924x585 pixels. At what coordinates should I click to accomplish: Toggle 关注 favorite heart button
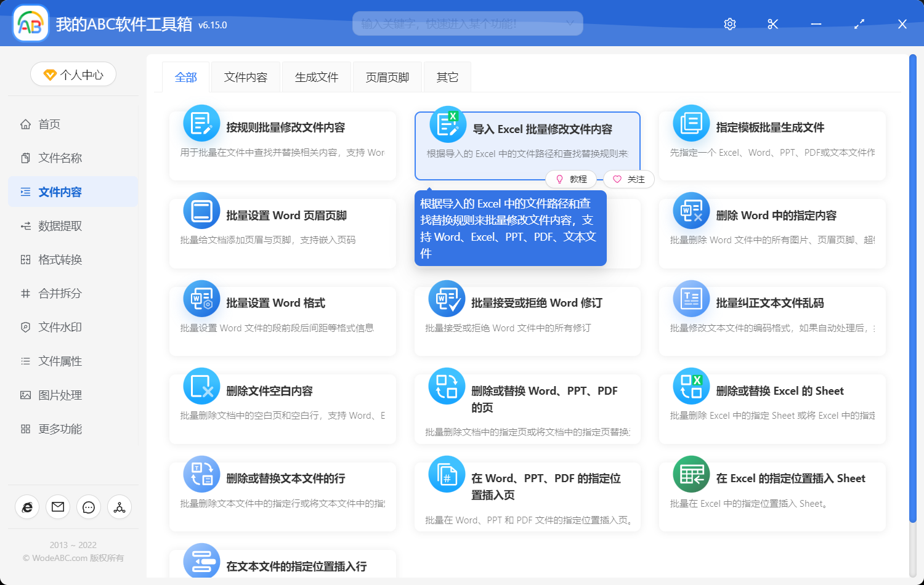coord(628,179)
